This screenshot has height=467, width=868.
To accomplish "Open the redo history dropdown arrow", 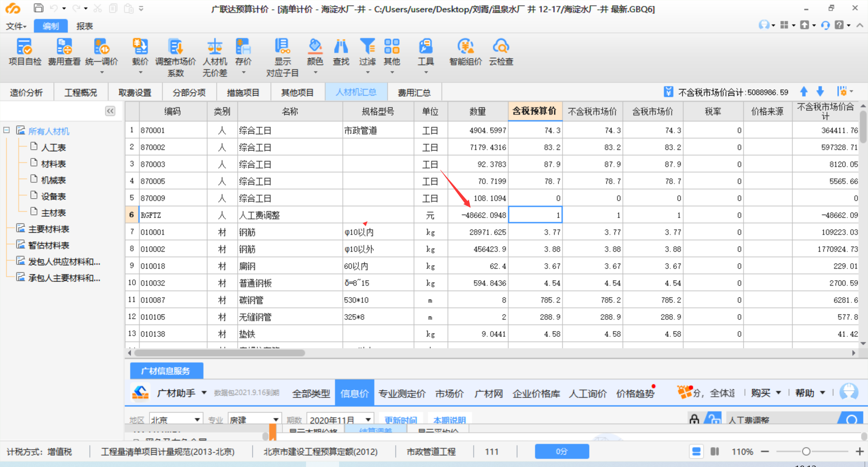I will 85,9.
